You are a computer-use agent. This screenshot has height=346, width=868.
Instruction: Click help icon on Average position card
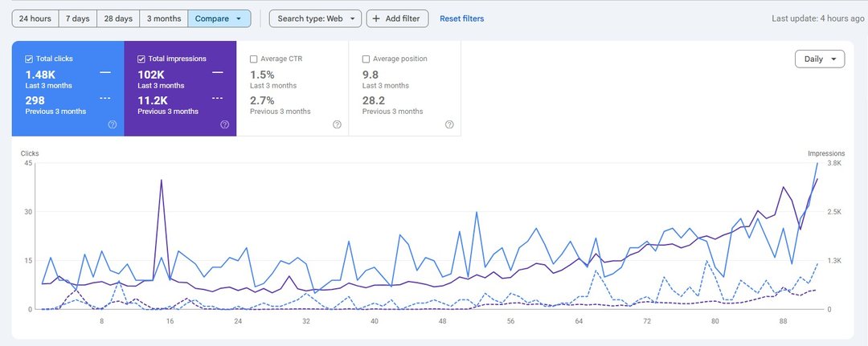[449, 124]
